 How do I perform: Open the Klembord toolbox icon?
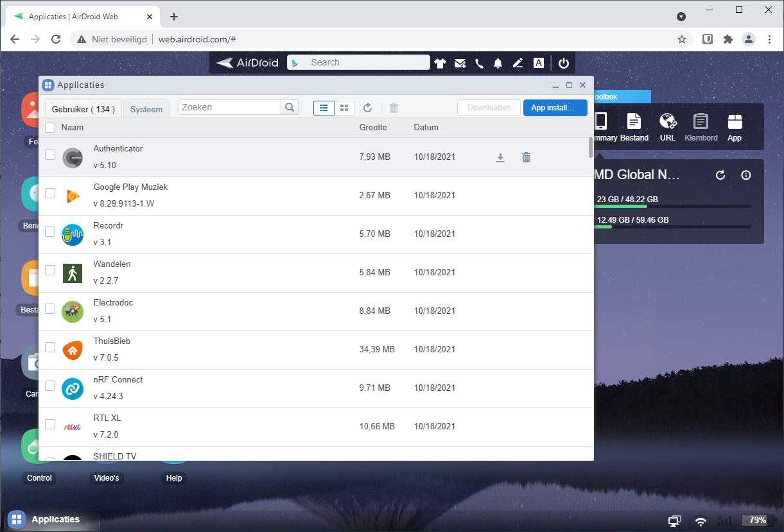point(701,126)
